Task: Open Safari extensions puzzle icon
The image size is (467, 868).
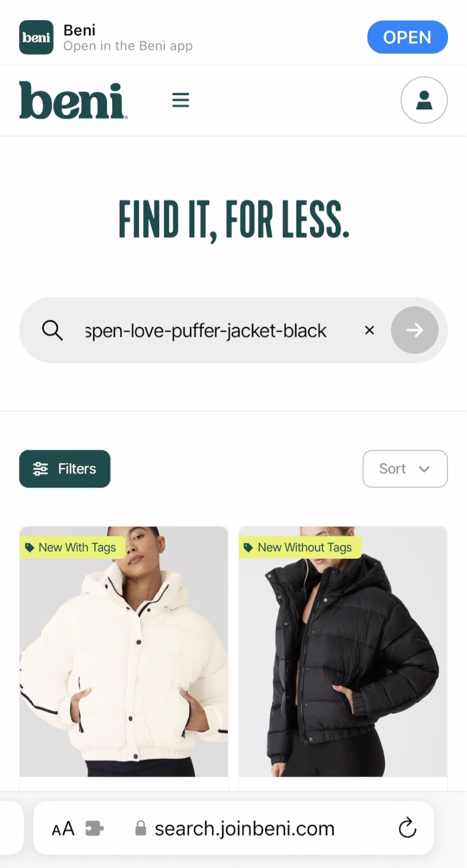Action: [94, 828]
